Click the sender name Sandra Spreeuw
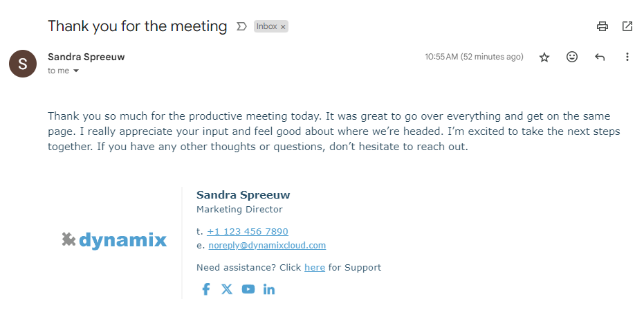This screenshot has width=644, height=328. [86, 57]
